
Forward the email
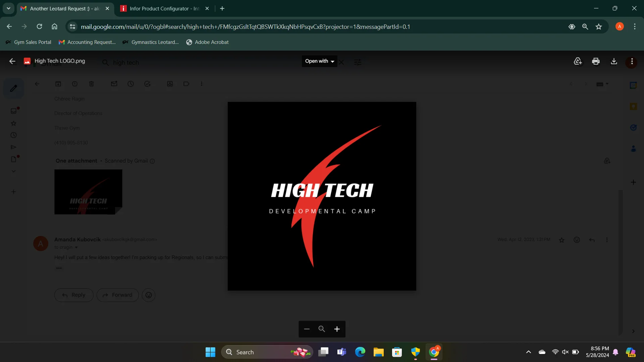117,295
